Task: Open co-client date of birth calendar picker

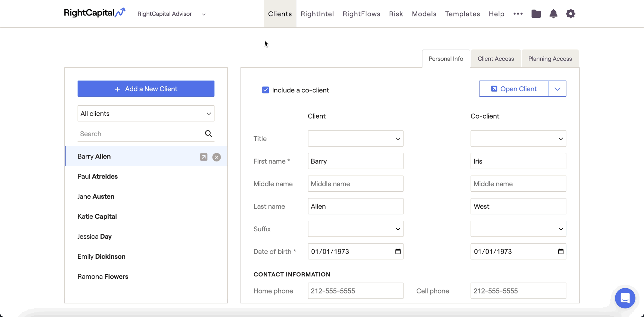Action: [x=561, y=251]
